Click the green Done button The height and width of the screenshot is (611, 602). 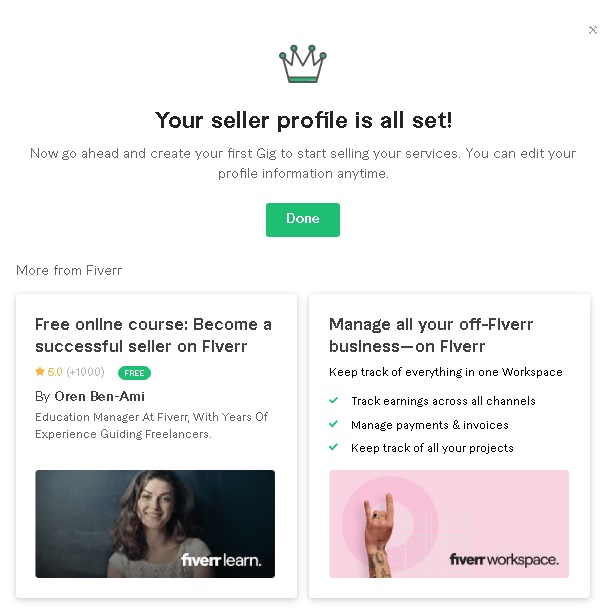(303, 220)
